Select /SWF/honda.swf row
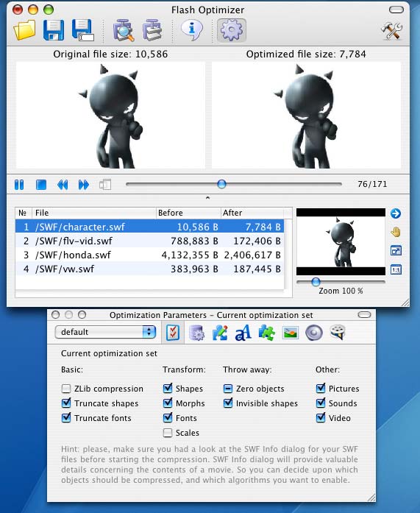420x513 pixels. 149,255
